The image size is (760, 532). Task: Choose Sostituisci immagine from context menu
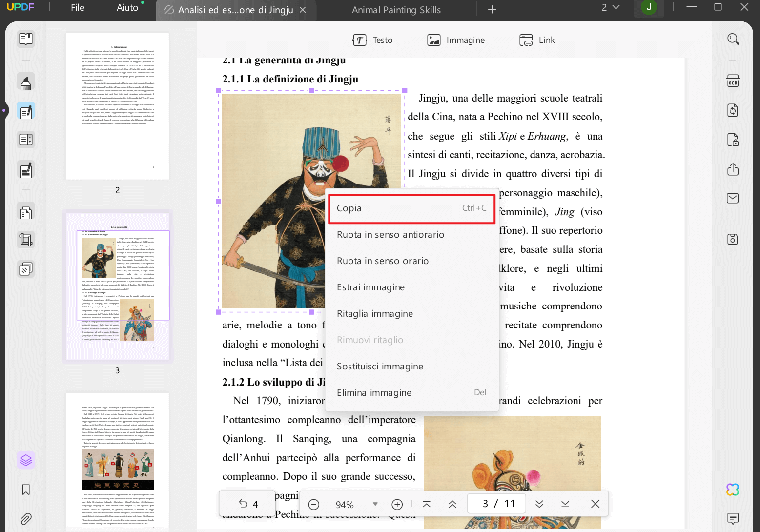click(x=412, y=367)
